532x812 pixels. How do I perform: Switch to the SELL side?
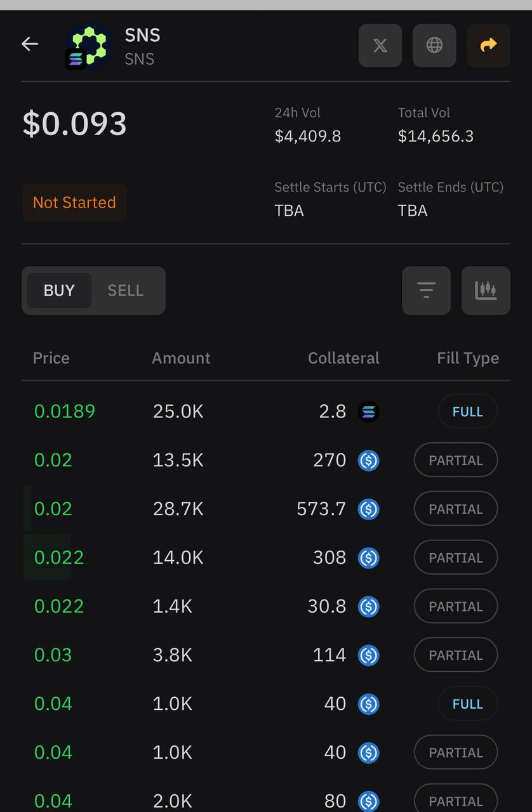coord(125,291)
